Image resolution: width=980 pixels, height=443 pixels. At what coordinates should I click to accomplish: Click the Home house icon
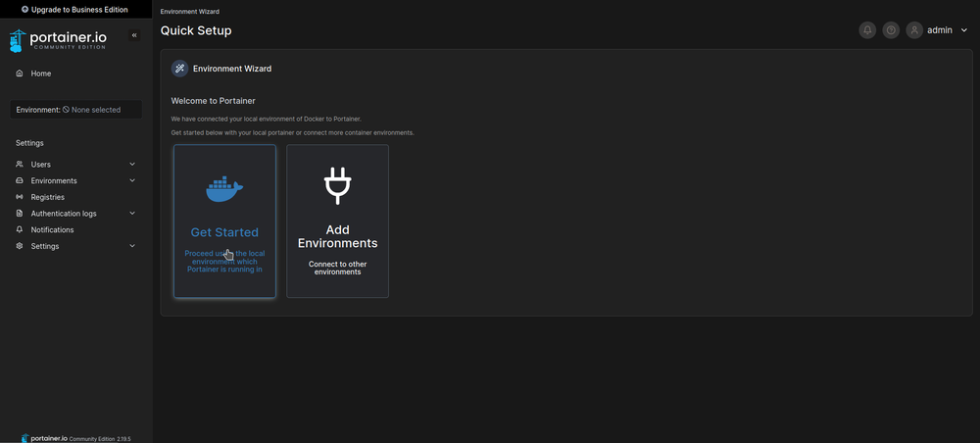[x=20, y=74]
